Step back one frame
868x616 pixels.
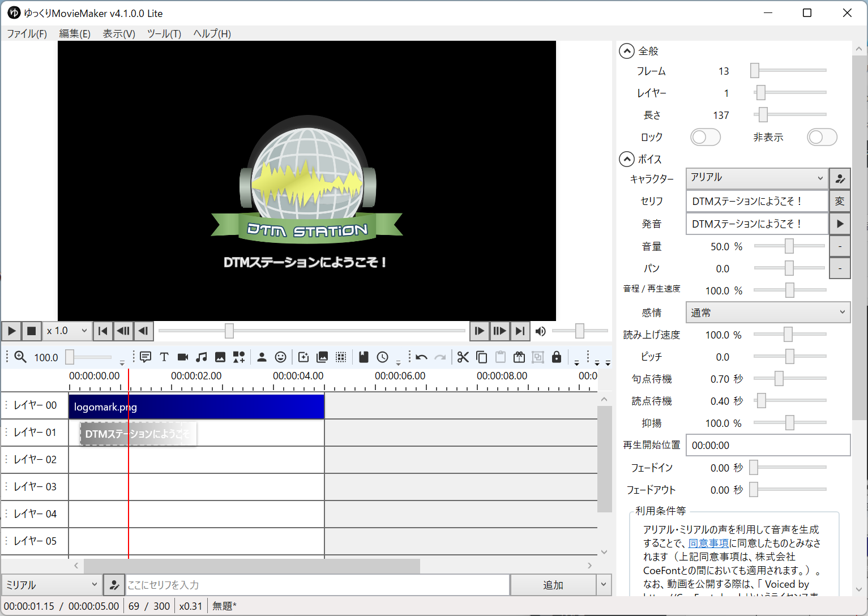pyautogui.click(x=144, y=331)
